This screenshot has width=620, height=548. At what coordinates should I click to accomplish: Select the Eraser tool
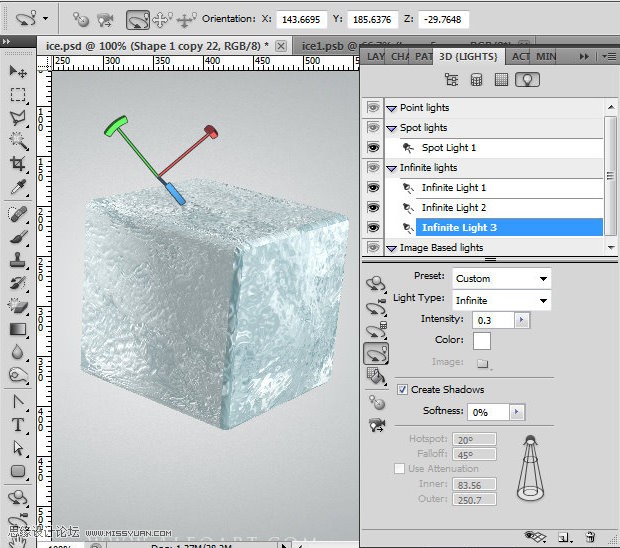pos(18,306)
